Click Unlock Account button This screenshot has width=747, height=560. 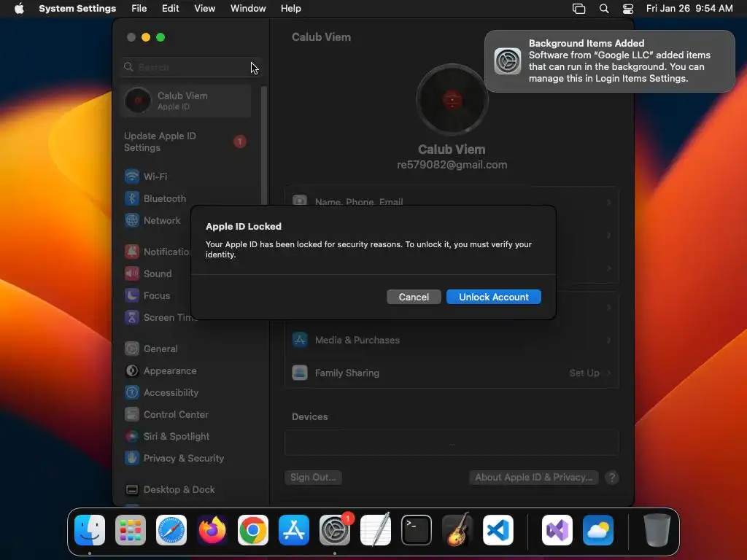click(494, 297)
